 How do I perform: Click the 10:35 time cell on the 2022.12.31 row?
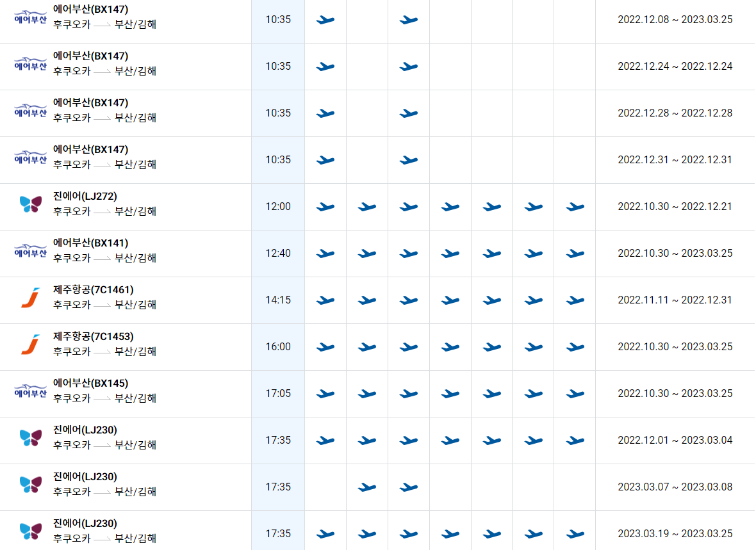tap(277, 159)
